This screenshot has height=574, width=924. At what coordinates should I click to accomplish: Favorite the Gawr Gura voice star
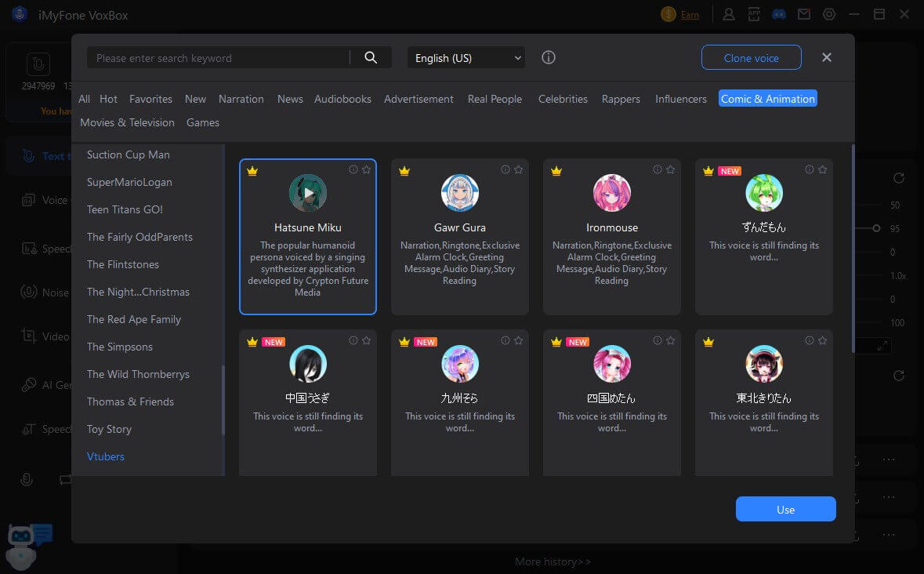[x=519, y=169]
